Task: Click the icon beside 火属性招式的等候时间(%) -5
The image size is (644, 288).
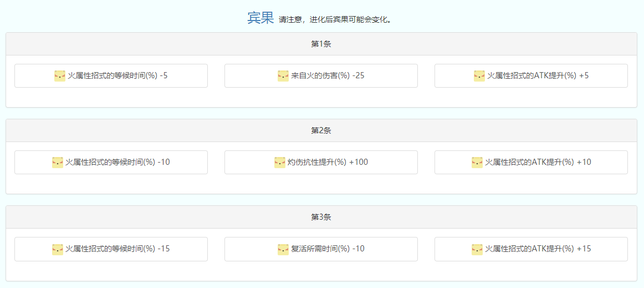Action: click(x=60, y=76)
